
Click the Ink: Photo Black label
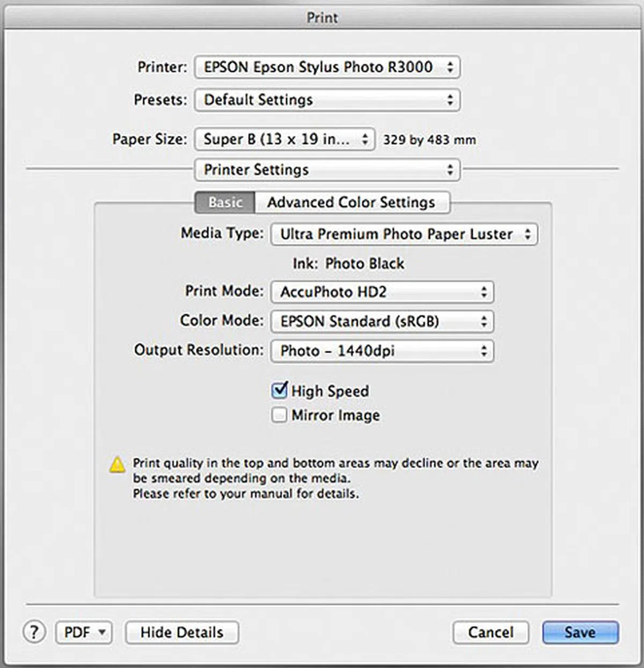point(348,264)
